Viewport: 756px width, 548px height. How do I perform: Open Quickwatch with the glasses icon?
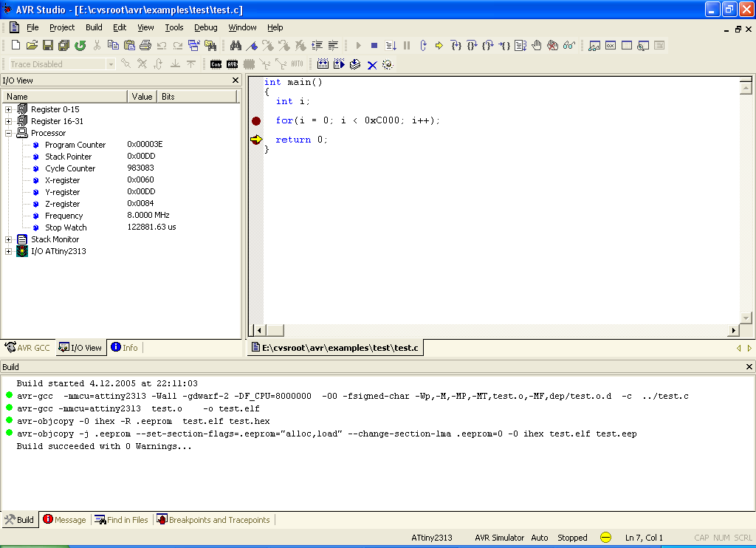click(568, 46)
